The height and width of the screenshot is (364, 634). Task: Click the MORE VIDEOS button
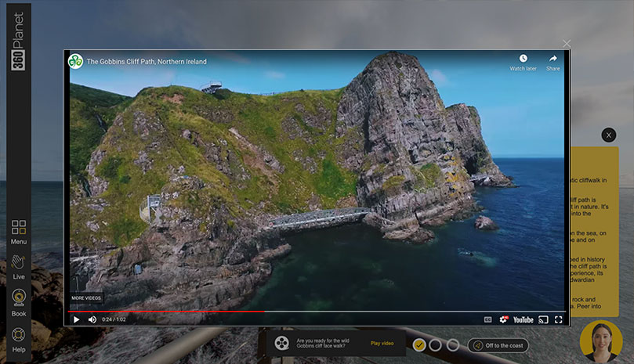pos(86,297)
